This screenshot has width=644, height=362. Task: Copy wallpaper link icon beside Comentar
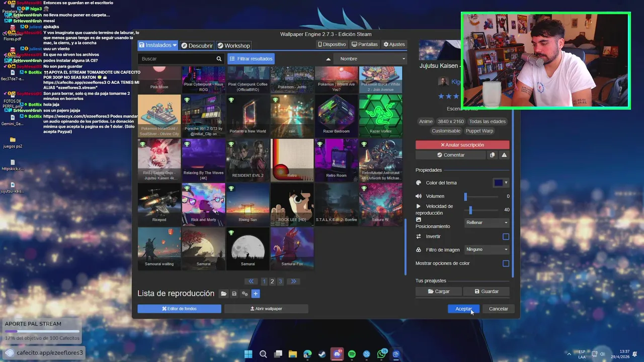(493, 155)
